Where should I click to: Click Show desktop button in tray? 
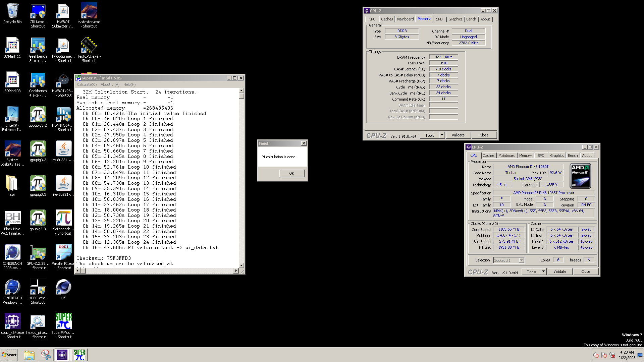pyautogui.click(x=640, y=355)
